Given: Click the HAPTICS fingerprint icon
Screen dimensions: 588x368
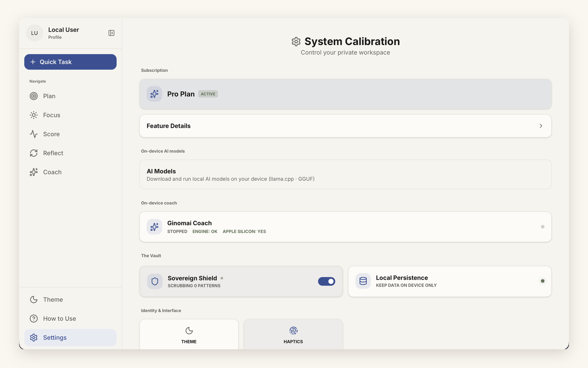Looking at the screenshot, I should 293,330.
